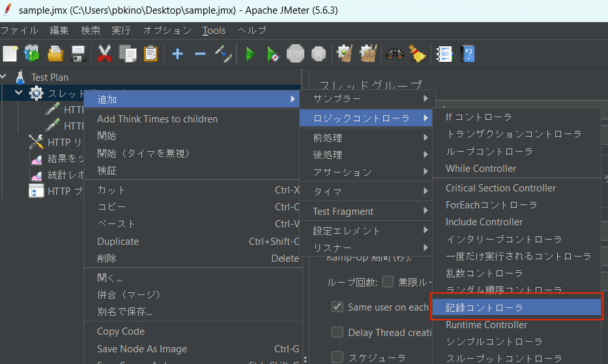This screenshot has width=608, height=364.
Task: Select the statistics report listener icon
Action: (36, 175)
